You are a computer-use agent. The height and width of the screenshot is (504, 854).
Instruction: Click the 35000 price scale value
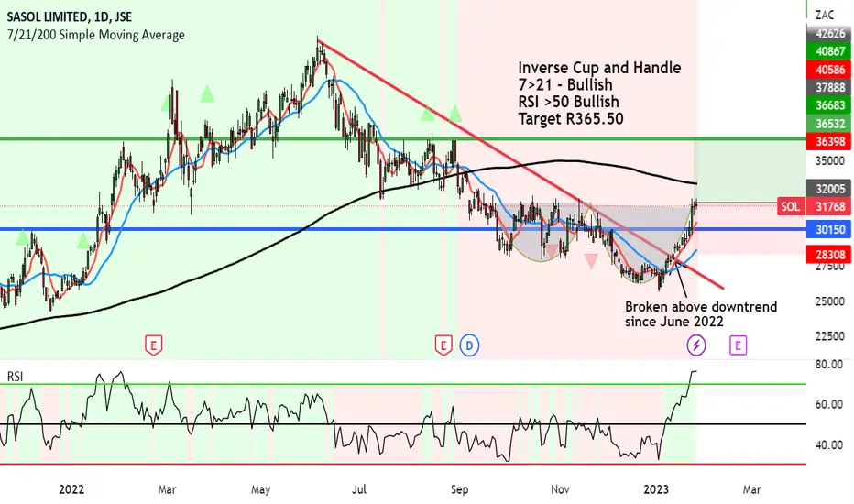pyautogui.click(x=830, y=161)
